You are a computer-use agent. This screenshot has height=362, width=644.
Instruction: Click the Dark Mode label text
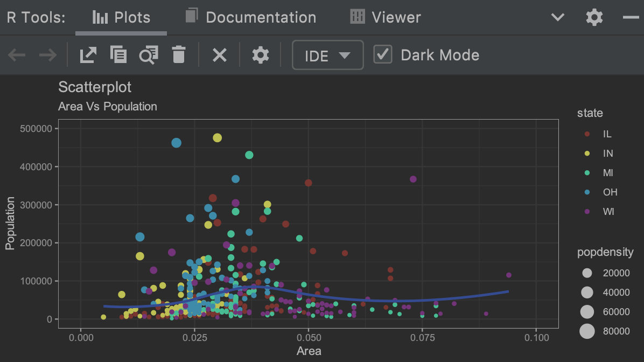pyautogui.click(x=440, y=55)
